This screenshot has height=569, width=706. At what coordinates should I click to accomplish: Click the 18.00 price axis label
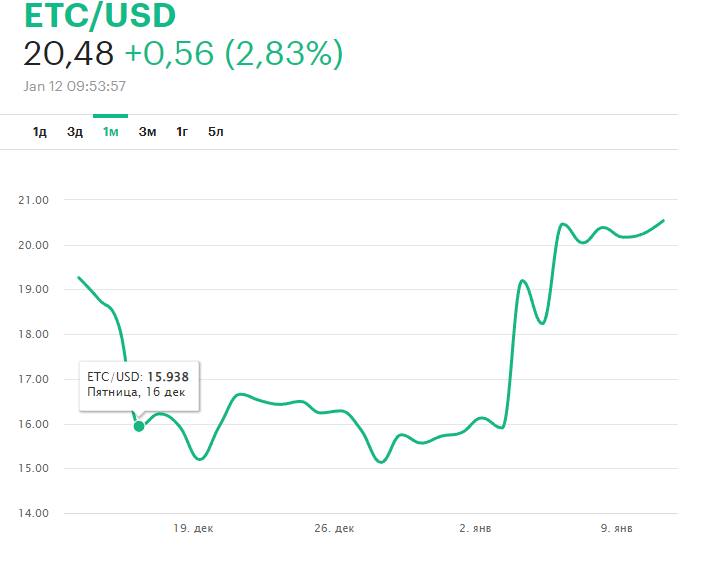(33, 335)
